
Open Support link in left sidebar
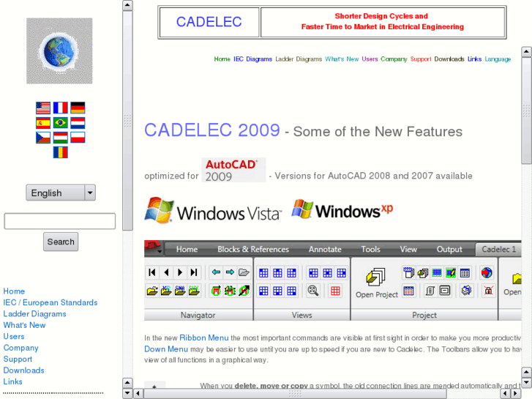click(x=18, y=359)
